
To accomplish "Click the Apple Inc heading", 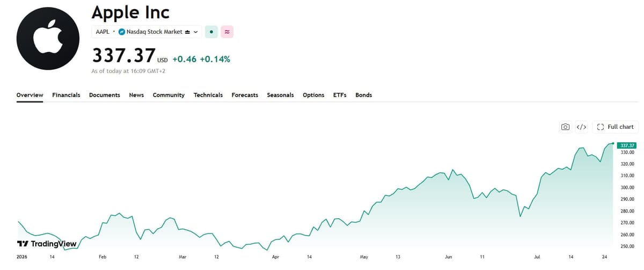I will 130,12.
